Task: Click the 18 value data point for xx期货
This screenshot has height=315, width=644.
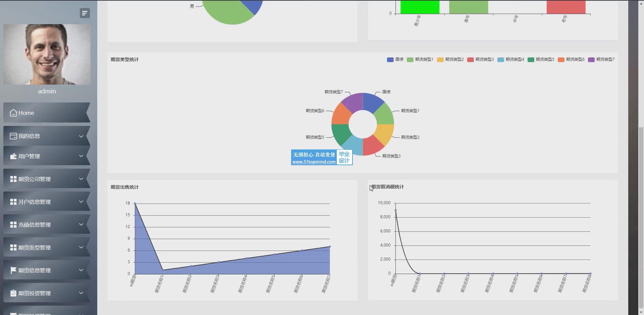Action: click(x=135, y=203)
